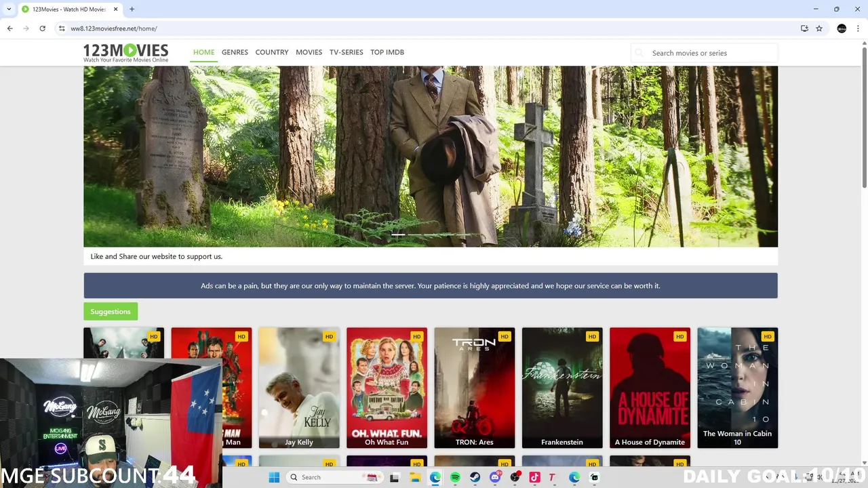Open the COUNTRY menu

click(x=272, y=52)
